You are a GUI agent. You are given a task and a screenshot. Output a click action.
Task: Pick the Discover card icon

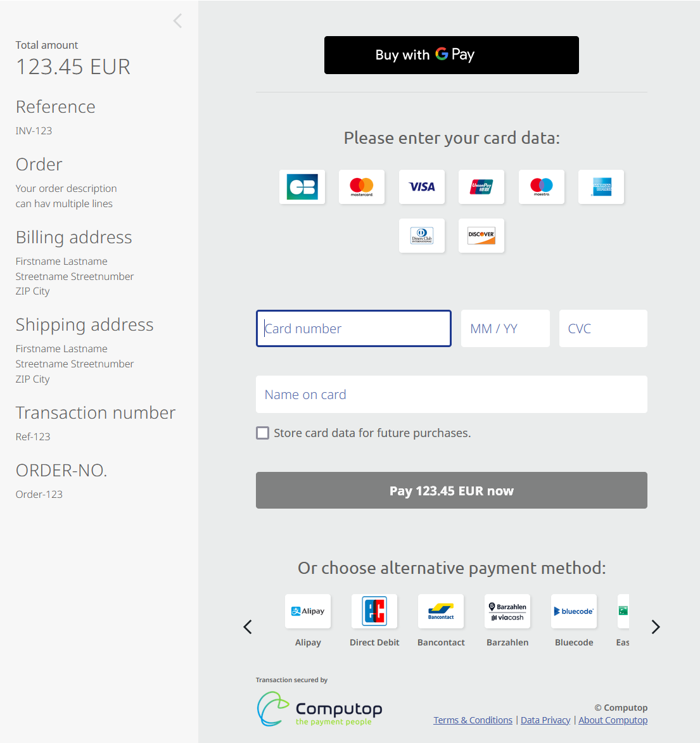(481, 236)
